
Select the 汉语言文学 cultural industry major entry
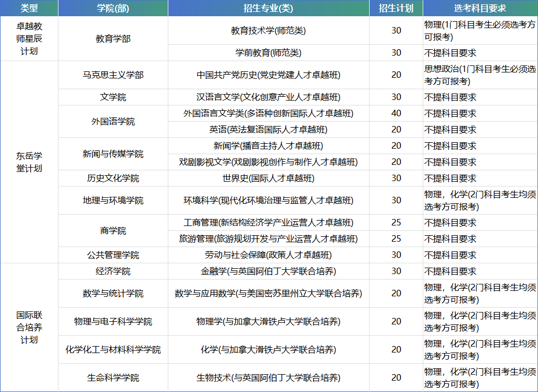point(268,96)
